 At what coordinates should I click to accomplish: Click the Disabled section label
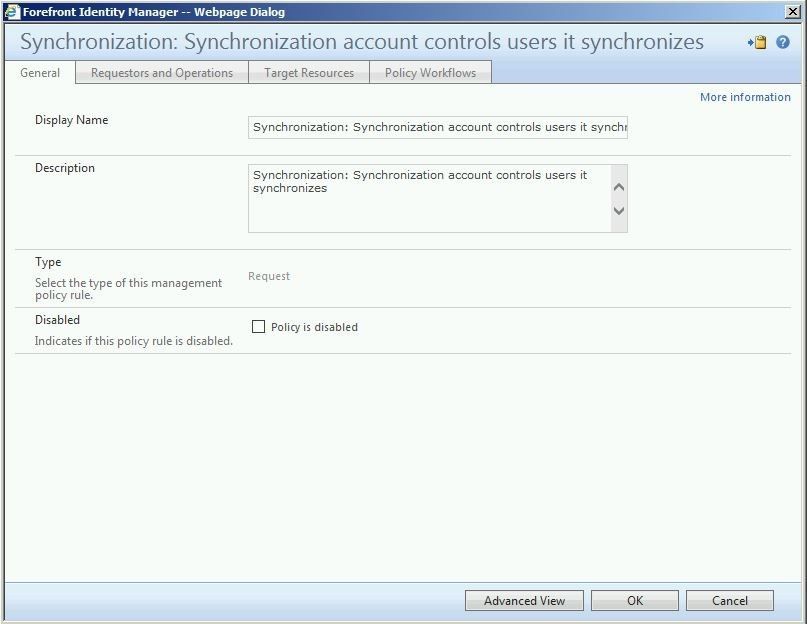point(57,320)
